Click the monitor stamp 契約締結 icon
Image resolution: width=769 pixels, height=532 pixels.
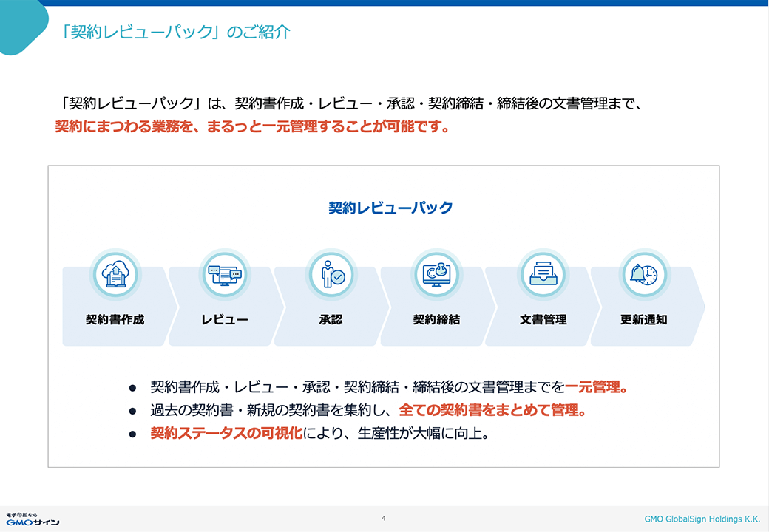436,274
